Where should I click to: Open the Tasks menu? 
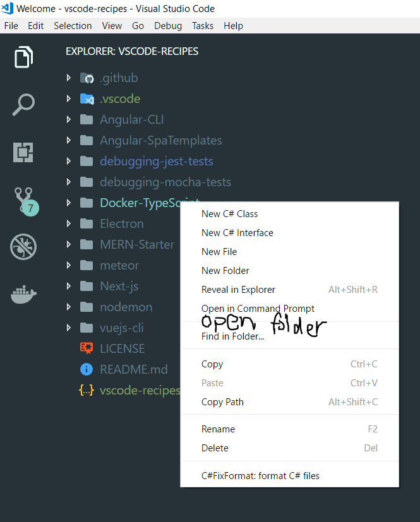point(202,26)
